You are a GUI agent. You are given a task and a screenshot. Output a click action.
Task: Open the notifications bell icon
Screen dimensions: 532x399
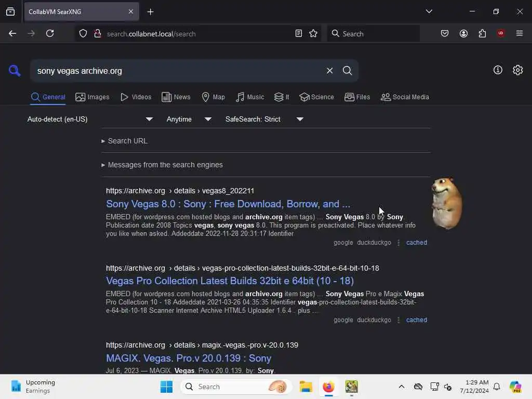click(497, 387)
